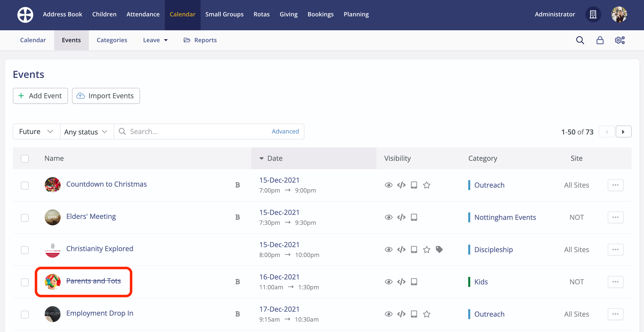
Task: Click the Add Event button
Action: click(x=40, y=96)
